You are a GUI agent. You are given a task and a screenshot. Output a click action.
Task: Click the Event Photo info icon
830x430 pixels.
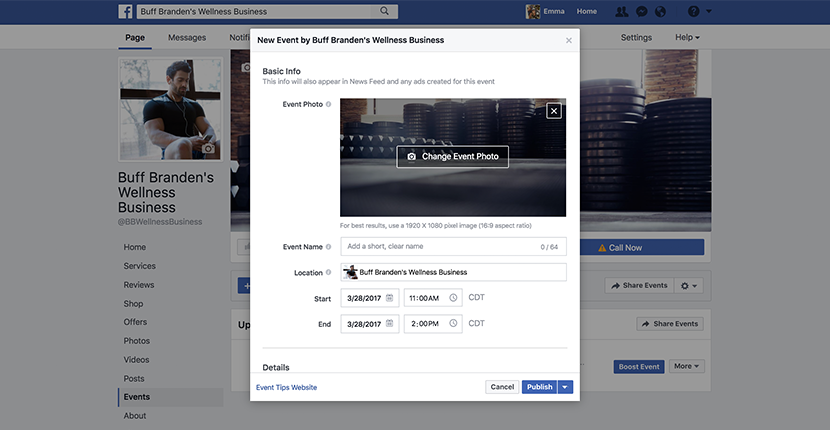[328, 104]
